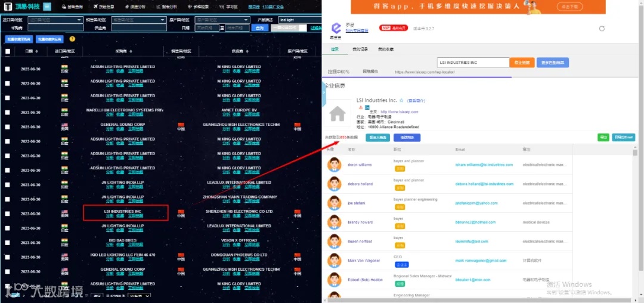644x303 pixels.
Task: Click the 我的专属客服 link
Action: 357,31
